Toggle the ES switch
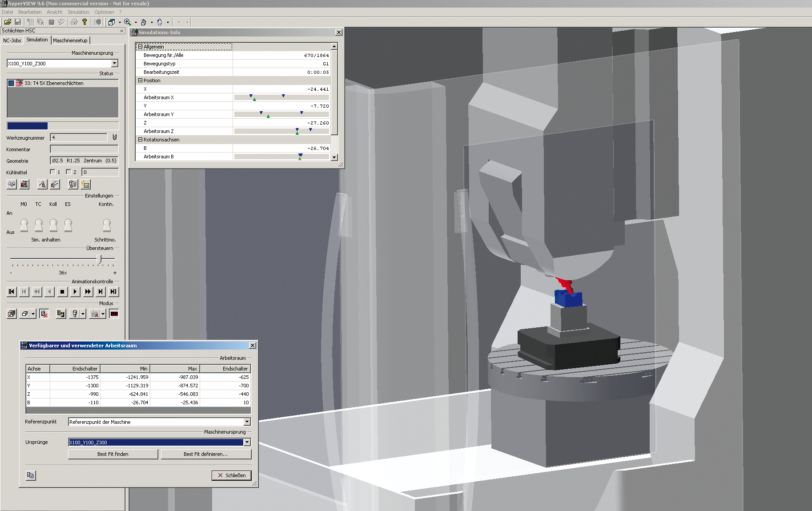 coord(68,225)
